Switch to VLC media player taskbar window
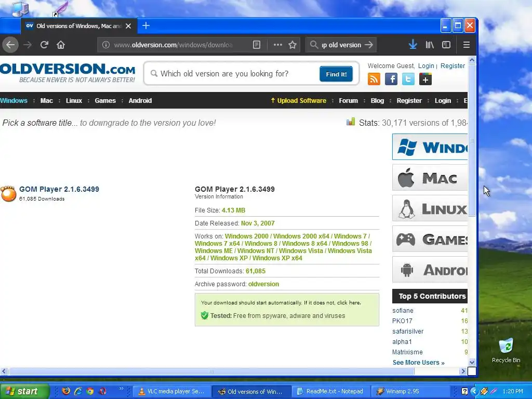 (171, 391)
